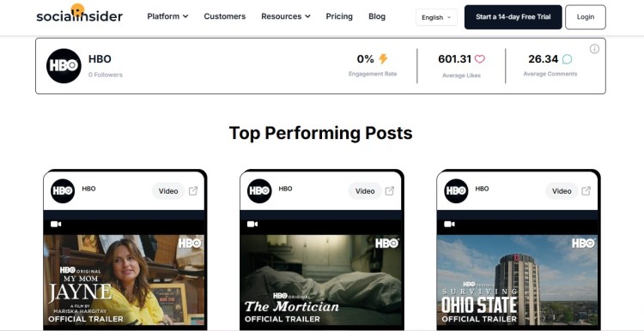The image size is (644, 331).
Task: Start a 14-day Free Trial
Action: coord(513,17)
